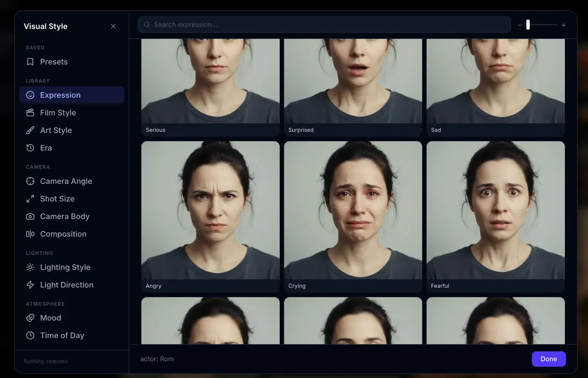Open Time of Day clock icon
The image size is (588, 378).
[30, 335]
